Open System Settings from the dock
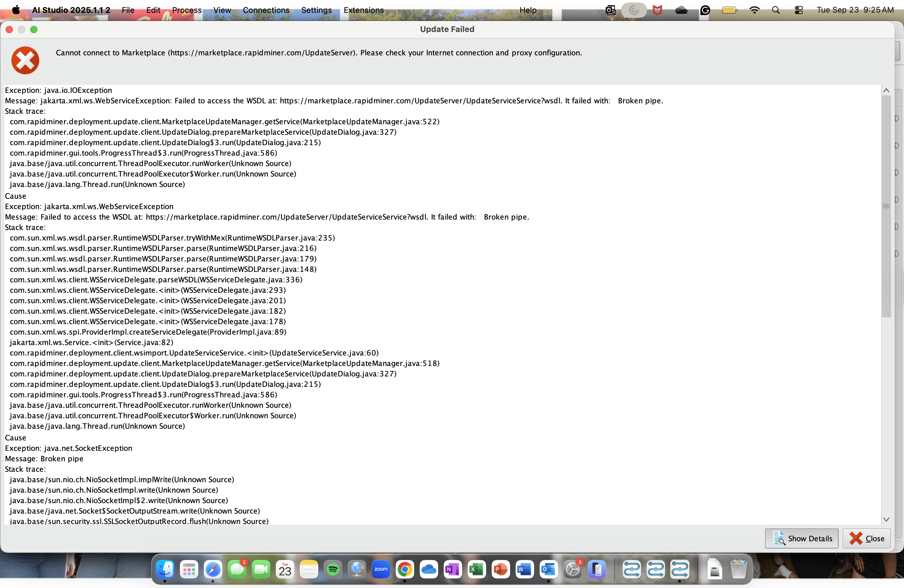Screen dimensions: 904x588 (x=573, y=569)
